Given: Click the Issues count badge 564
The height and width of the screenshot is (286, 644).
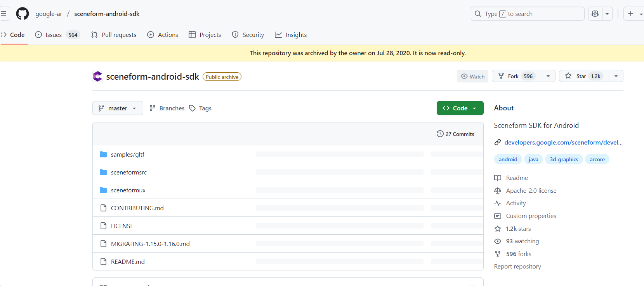Looking at the screenshot, I should coord(73,35).
